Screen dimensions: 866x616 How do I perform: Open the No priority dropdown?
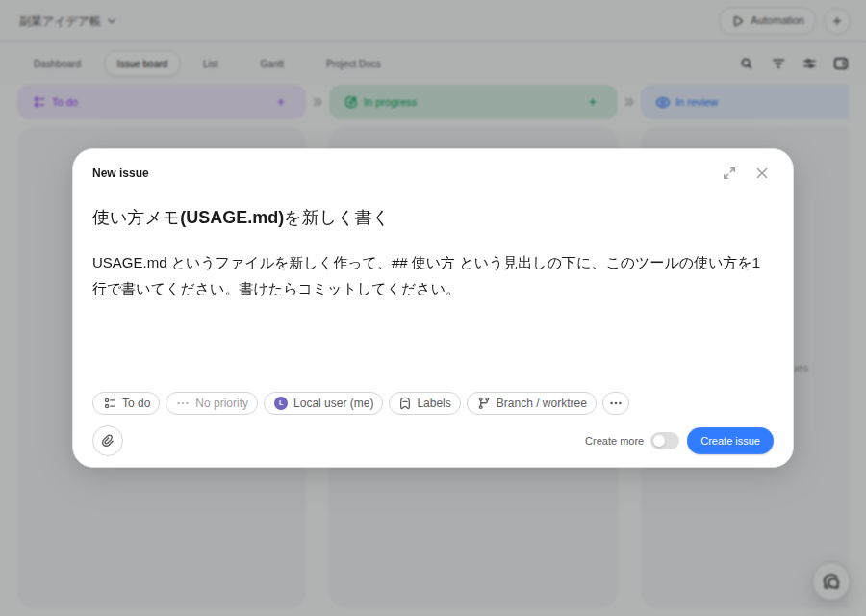point(212,403)
